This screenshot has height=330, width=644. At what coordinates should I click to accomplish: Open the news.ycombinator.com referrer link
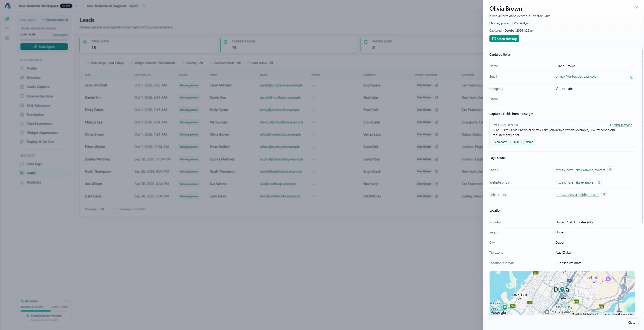click(577, 195)
